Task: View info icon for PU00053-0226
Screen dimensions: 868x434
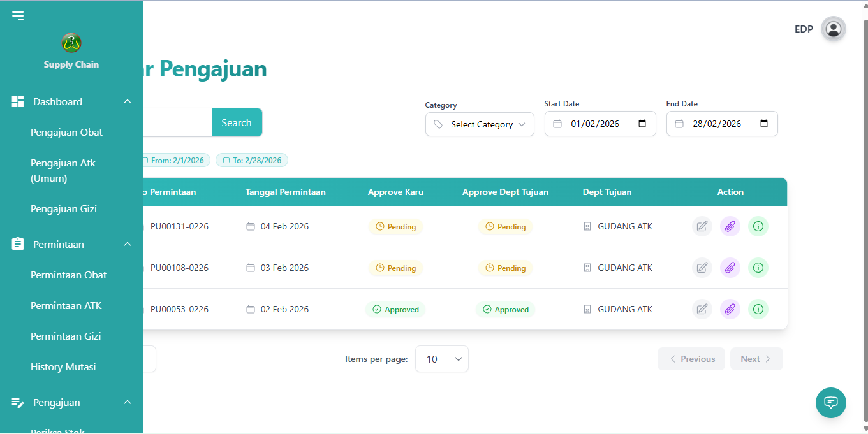Action: 758,309
